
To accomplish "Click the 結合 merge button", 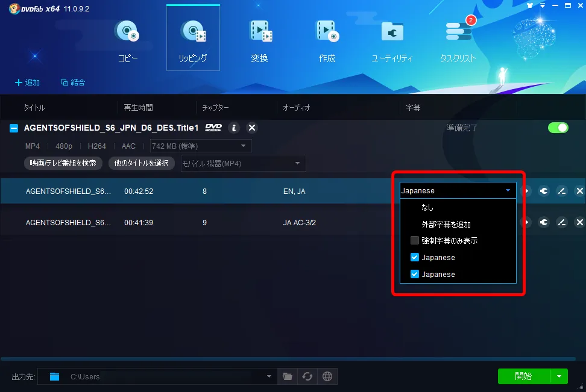I will [x=73, y=82].
